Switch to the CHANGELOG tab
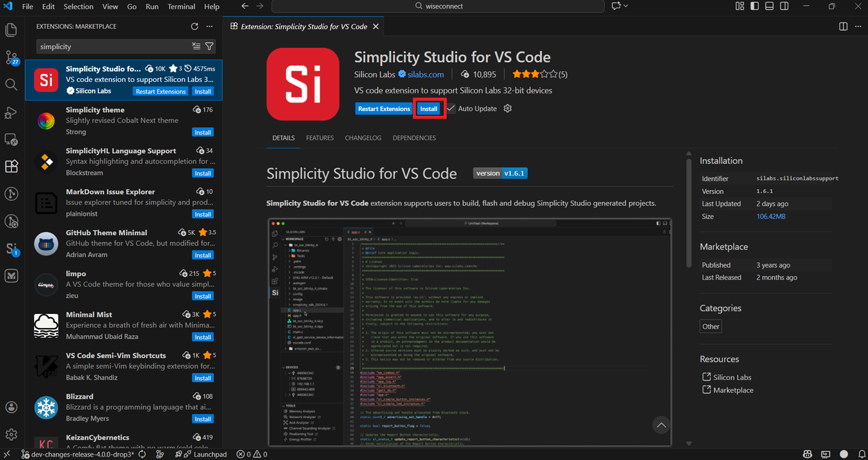This screenshot has height=460, width=868. (x=363, y=137)
